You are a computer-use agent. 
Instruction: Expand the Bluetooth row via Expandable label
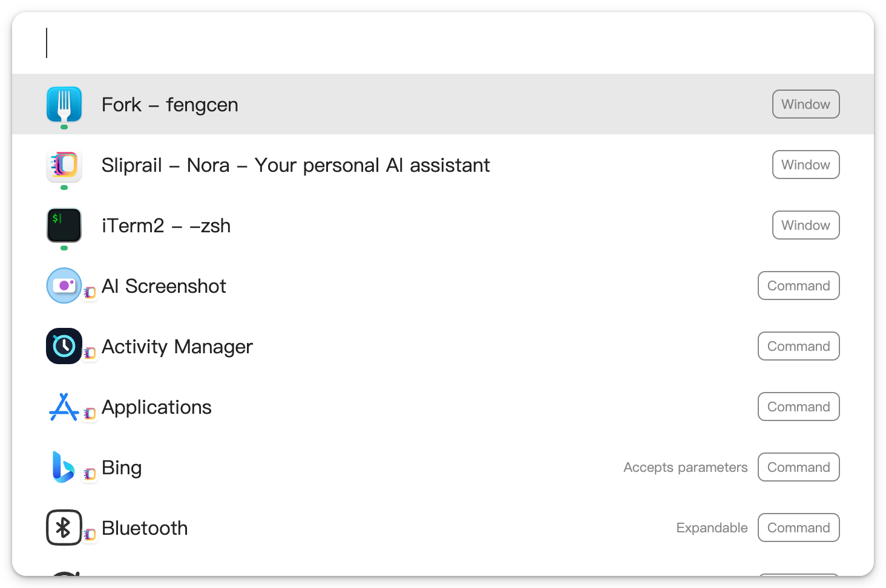pos(712,528)
